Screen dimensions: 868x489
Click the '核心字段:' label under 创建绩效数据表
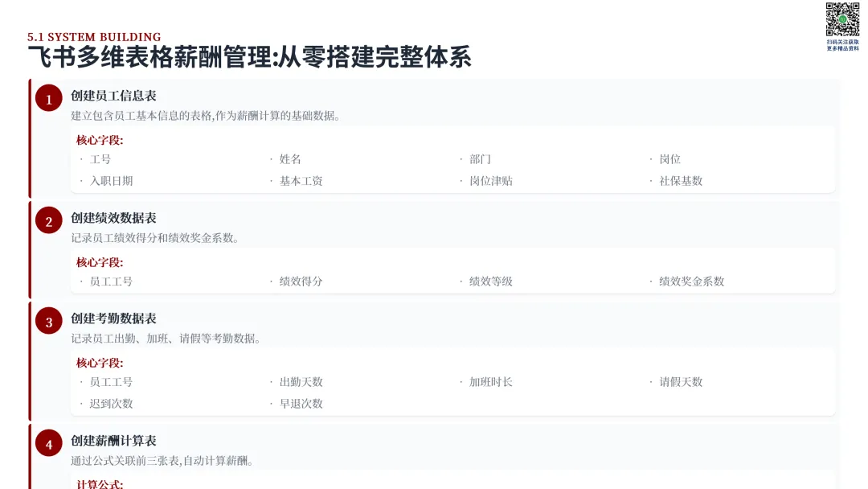[100, 262]
